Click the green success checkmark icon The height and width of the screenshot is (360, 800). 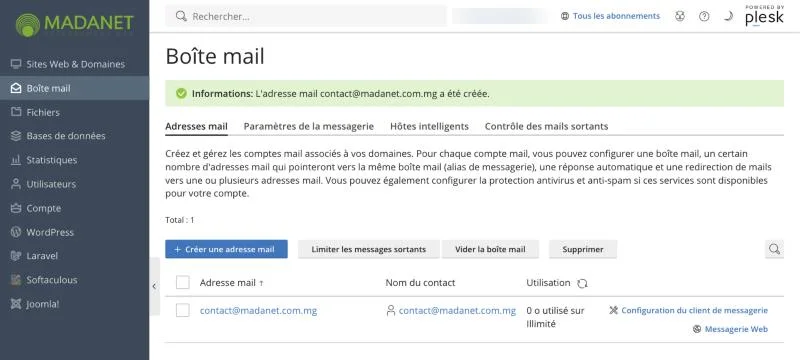click(181, 94)
